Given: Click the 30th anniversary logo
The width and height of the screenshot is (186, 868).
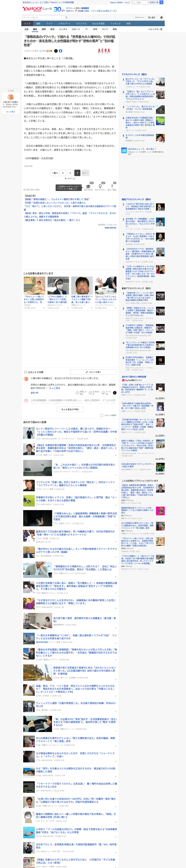Looking at the screenshot, I should pyautogui.click(x=59, y=9).
